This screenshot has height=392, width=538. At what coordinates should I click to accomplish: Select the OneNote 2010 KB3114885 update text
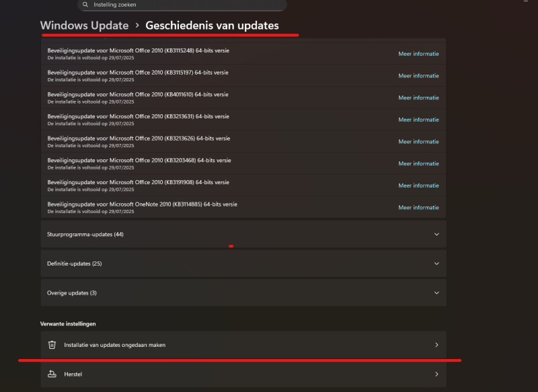(x=142, y=204)
